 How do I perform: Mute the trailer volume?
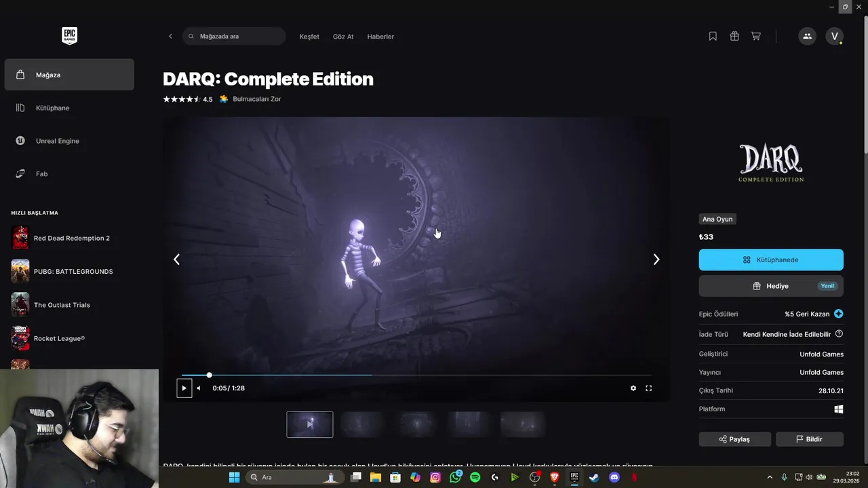(x=199, y=388)
